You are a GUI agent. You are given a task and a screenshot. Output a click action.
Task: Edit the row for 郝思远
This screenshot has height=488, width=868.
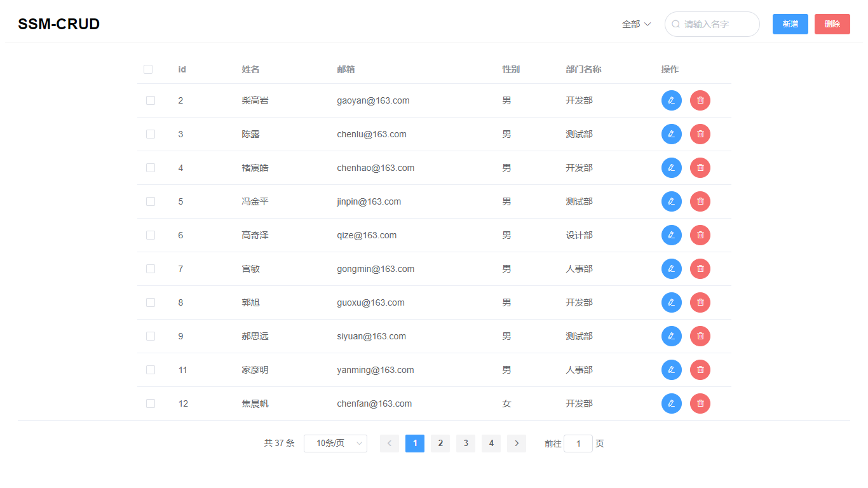coord(672,336)
